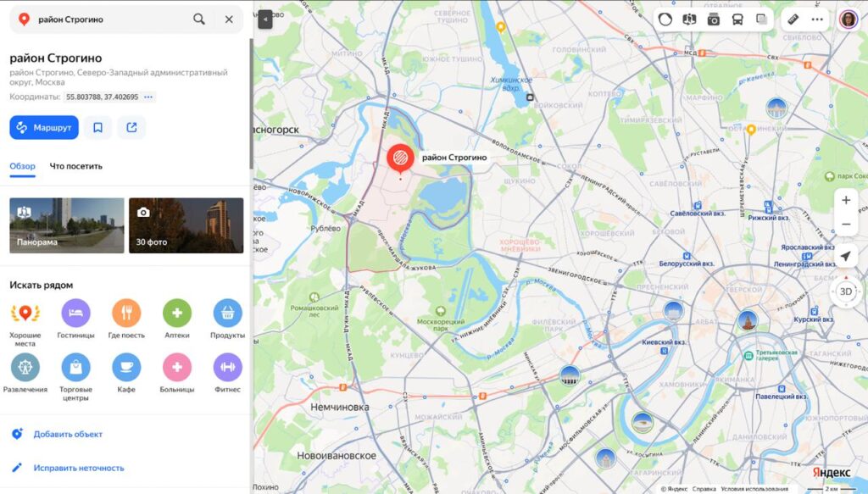Click the share icon next to bookmark
Viewport: 868px width, 494px height.
[131, 127]
